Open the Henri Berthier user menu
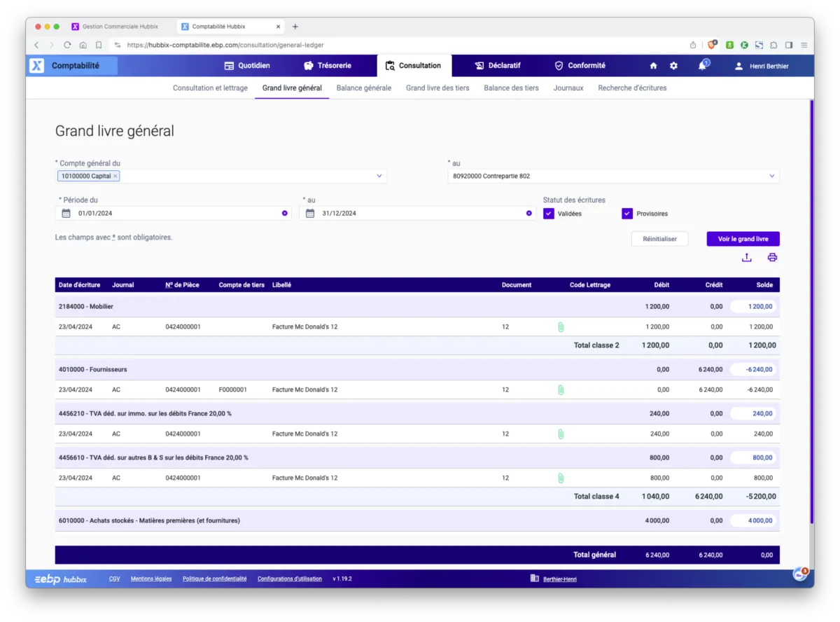 (761, 67)
